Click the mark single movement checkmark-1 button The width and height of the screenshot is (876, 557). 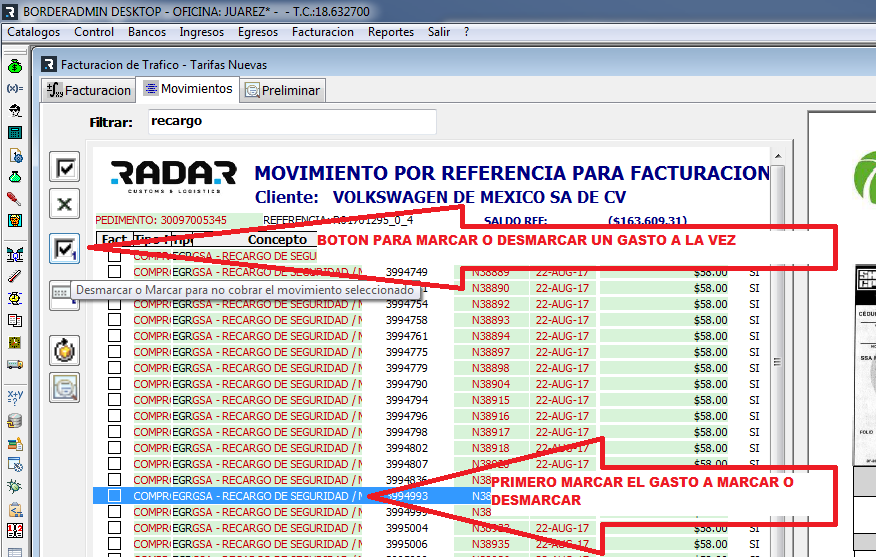[x=64, y=249]
